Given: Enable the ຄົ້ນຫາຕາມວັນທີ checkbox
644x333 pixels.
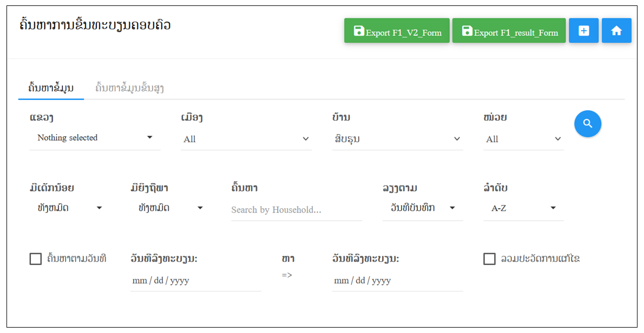Looking at the screenshot, I should 36,259.
